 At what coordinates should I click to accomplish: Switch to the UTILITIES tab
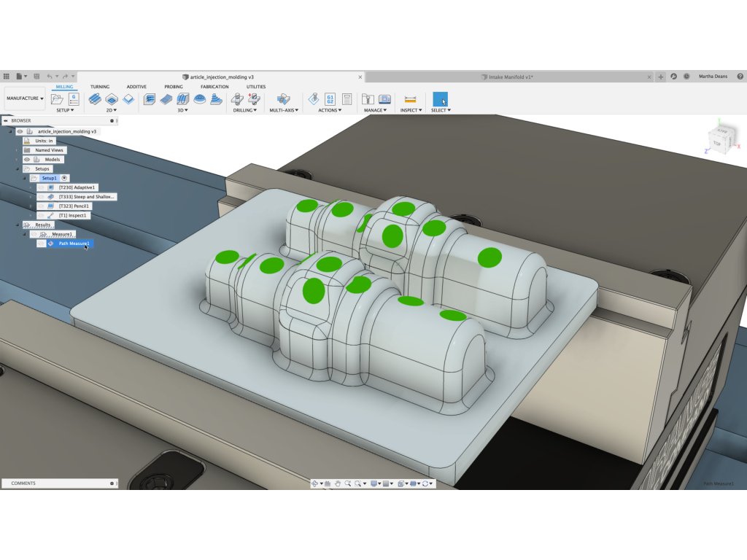pyautogui.click(x=256, y=87)
